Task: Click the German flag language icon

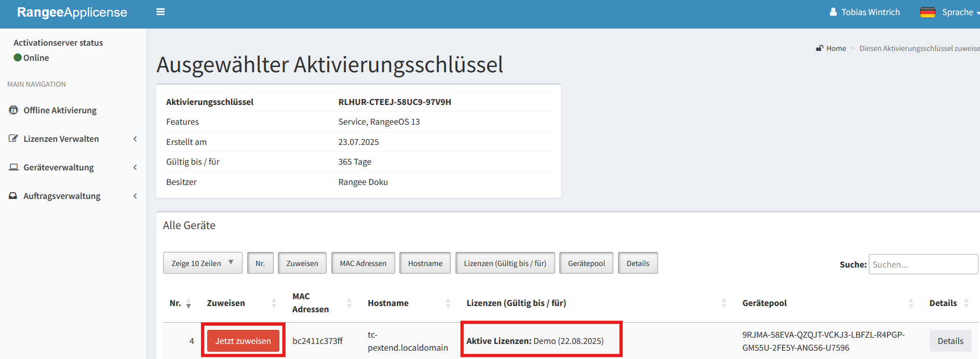Action: point(927,12)
